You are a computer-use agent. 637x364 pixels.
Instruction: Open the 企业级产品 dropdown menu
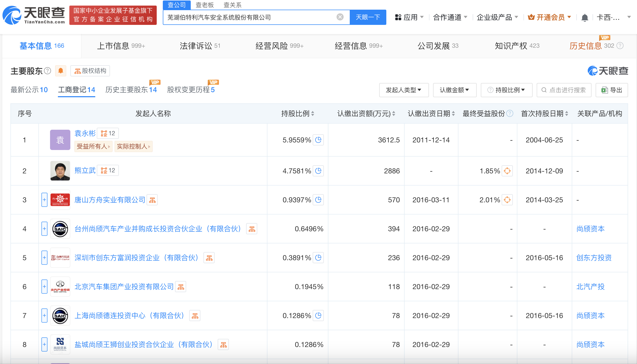click(497, 17)
